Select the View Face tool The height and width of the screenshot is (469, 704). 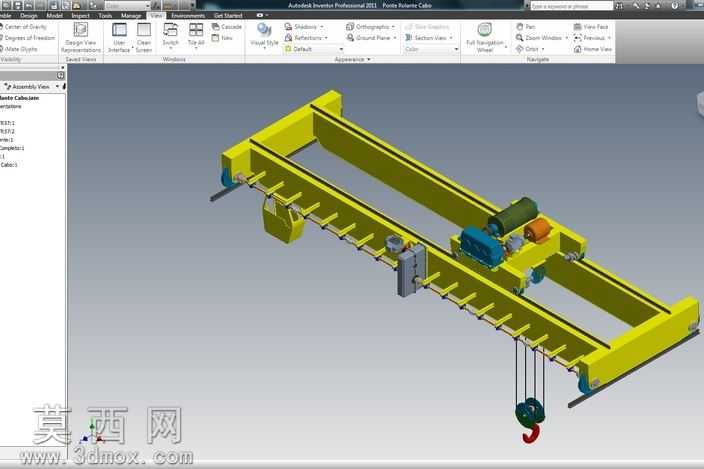click(x=591, y=27)
